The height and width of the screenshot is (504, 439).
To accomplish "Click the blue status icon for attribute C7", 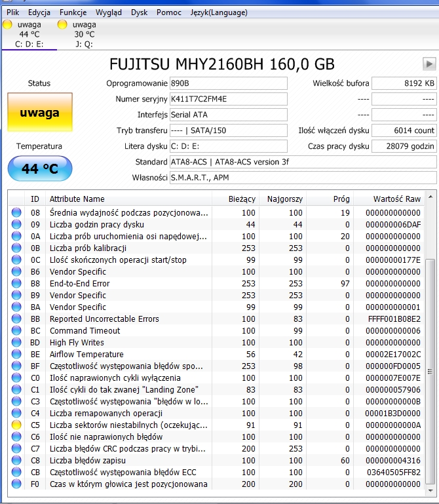I will (16, 448).
